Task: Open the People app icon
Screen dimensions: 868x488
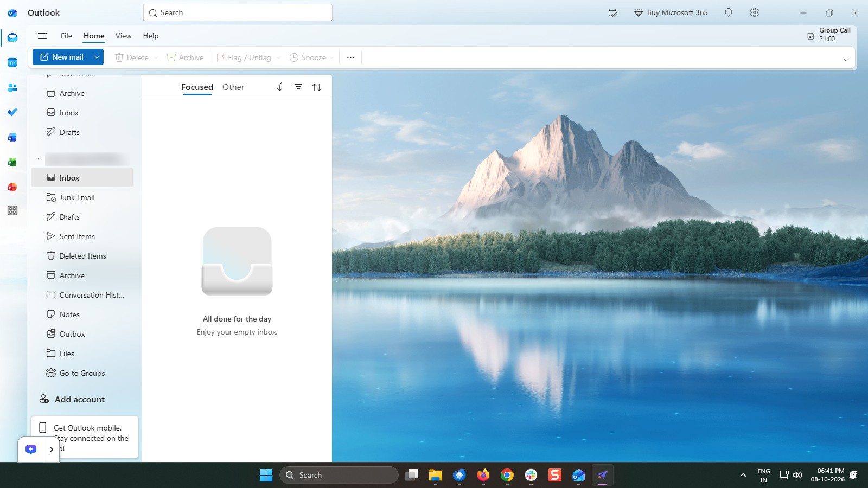Action: pyautogui.click(x=12, y=87)
